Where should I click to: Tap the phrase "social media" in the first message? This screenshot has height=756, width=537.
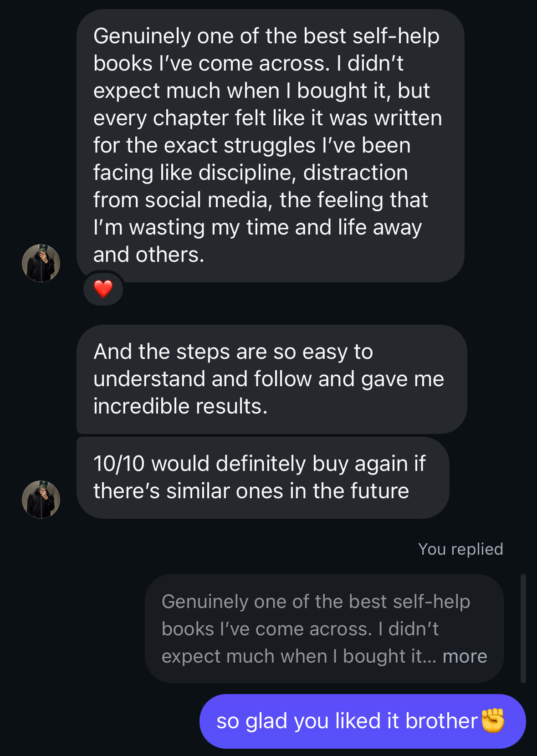(x=206, y=200)
